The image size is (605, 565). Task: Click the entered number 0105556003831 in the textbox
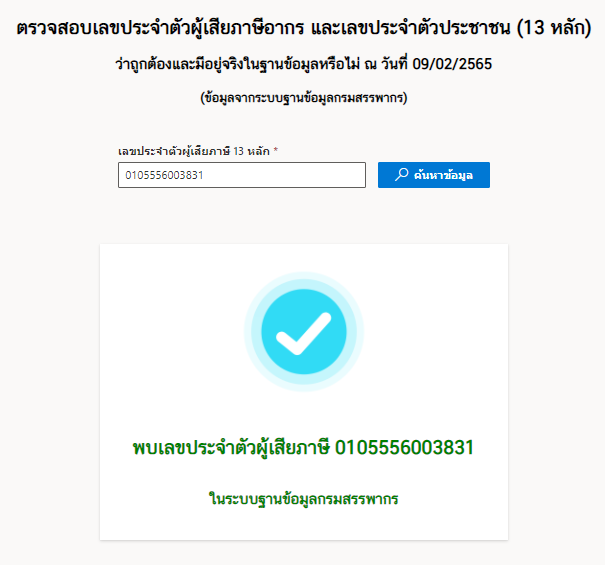(164, 175)
